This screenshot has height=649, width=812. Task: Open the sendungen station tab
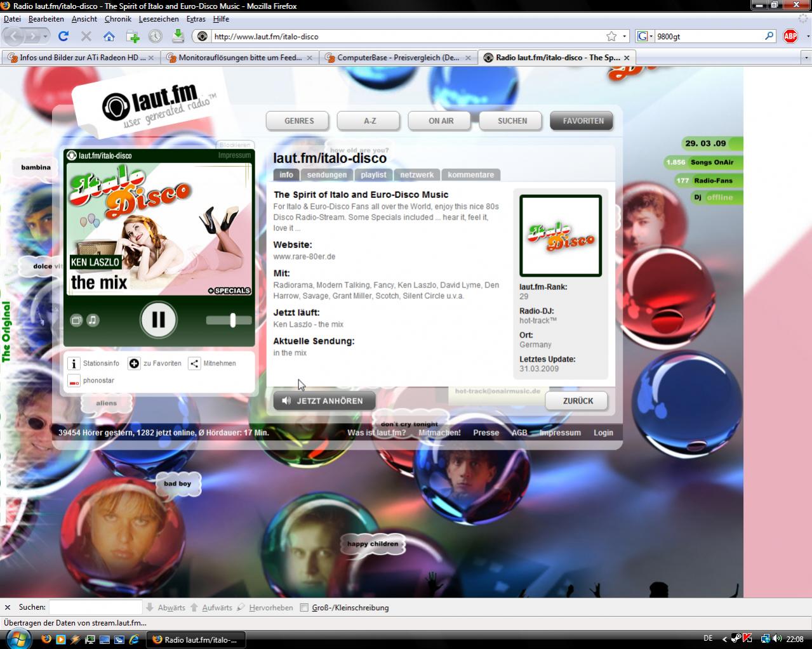click(x=326, y=174)
